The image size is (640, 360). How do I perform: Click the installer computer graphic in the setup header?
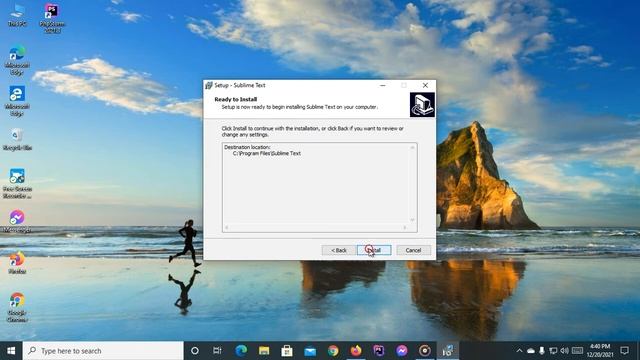click(x=422, y=104)
